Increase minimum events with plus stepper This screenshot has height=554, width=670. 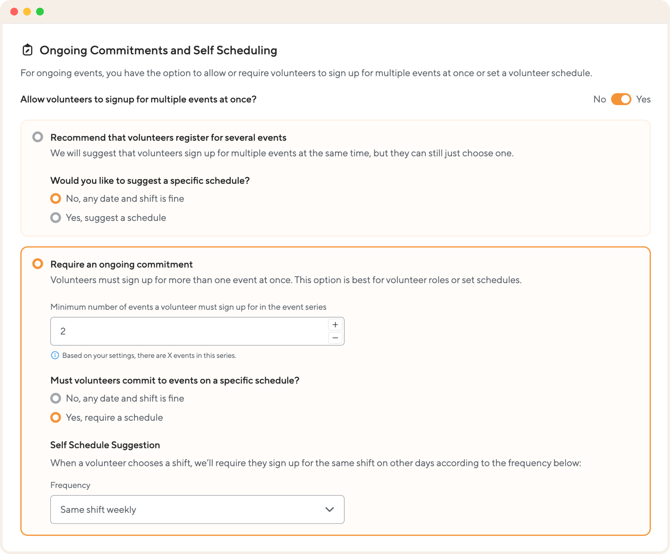click(x=335, y=325)
